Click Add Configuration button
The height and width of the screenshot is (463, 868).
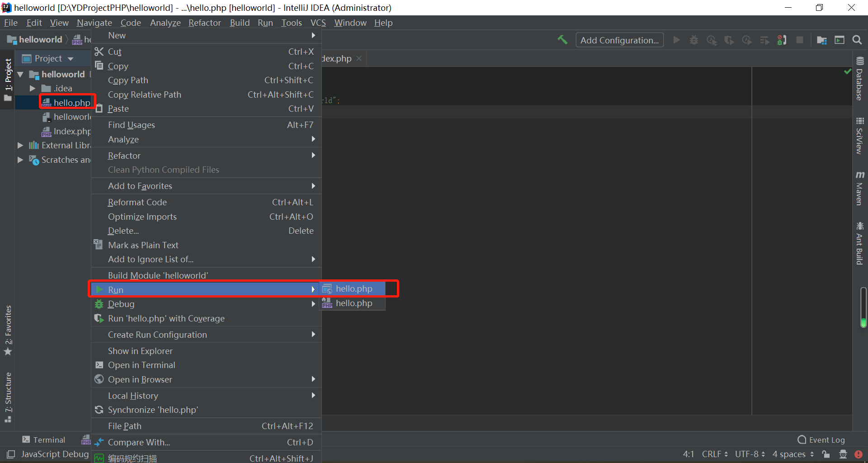coord(619,40)
